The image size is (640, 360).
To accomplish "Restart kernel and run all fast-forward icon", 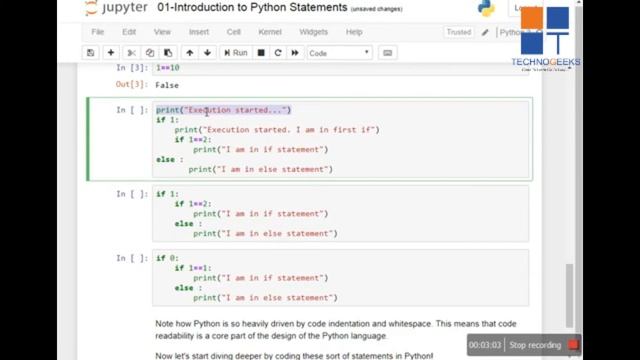I will (x=295, y=53).
